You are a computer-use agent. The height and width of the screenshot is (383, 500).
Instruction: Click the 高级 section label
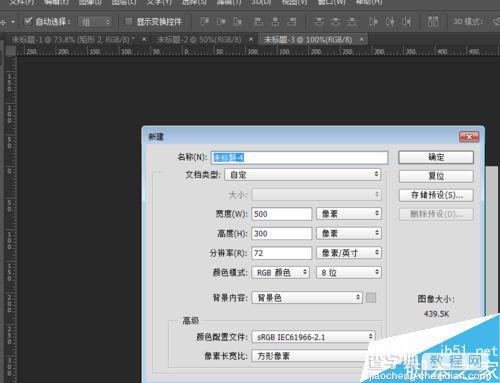[x=191, y=320]
